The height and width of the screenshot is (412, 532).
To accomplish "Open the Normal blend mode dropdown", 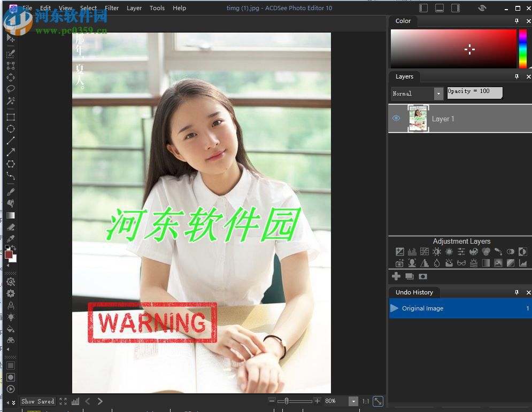I will tap(438, 94).
